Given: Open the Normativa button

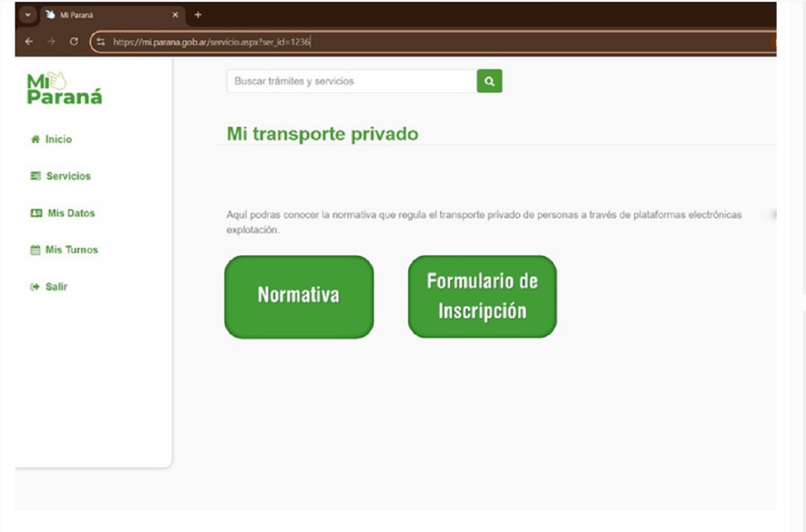Looking at the screenshot, I should (299, 296).
